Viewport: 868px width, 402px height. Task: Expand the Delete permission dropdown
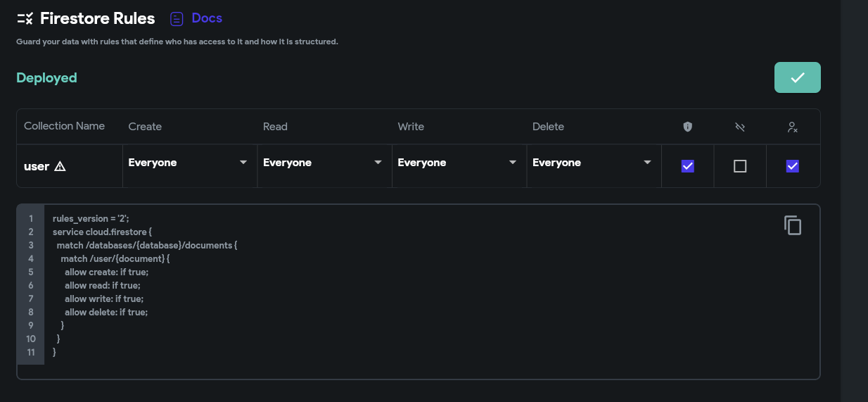592,163
